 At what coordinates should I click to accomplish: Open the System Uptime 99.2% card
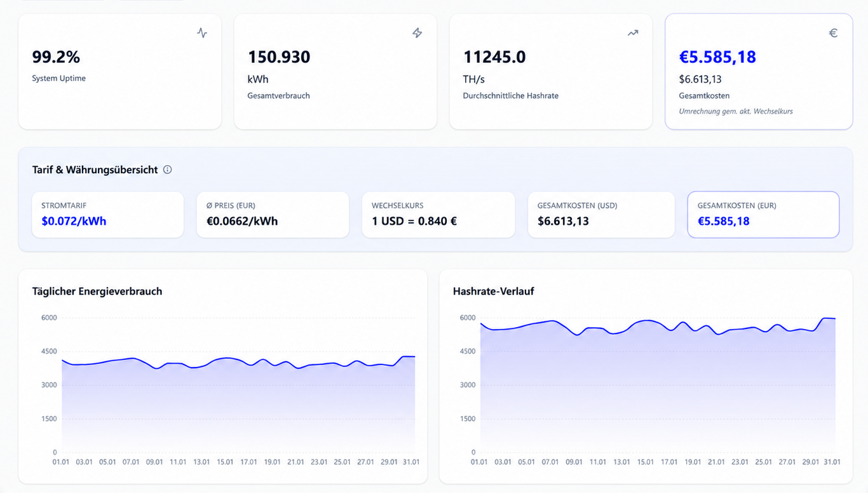tap(120, 72)
